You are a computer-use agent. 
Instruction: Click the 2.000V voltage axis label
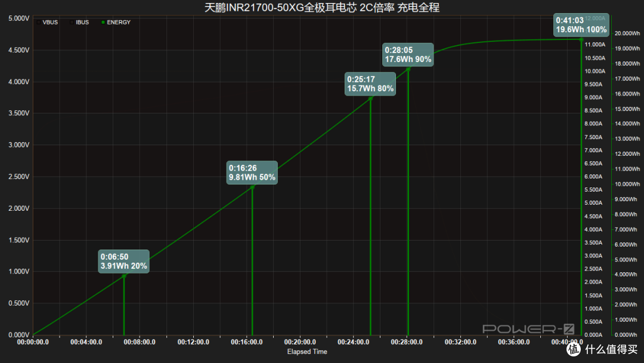click(19, 208)
